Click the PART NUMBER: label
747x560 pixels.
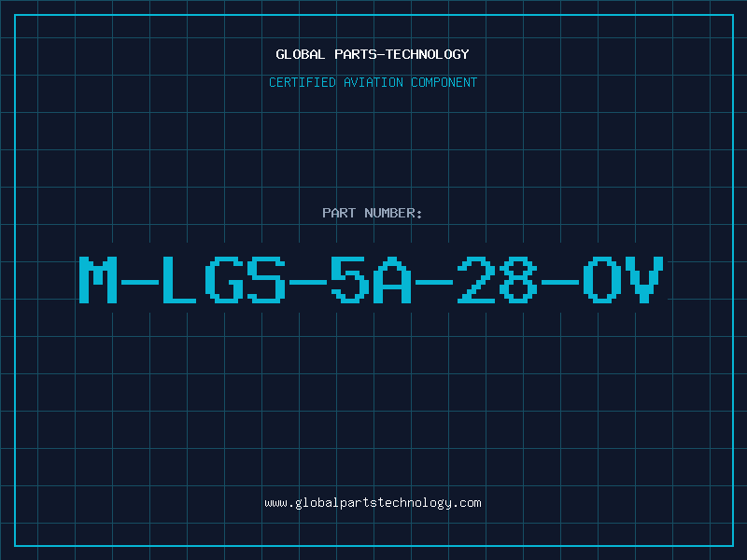point(373,213)
